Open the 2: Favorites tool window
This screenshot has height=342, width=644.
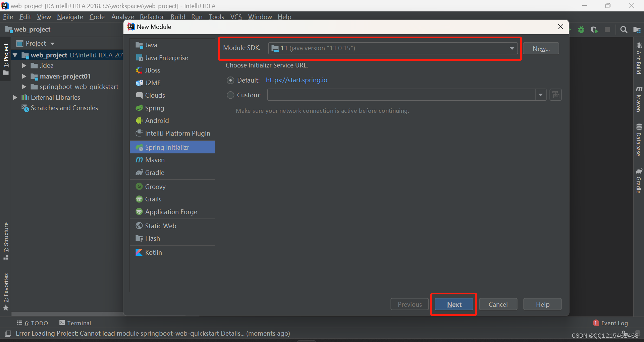6,292
